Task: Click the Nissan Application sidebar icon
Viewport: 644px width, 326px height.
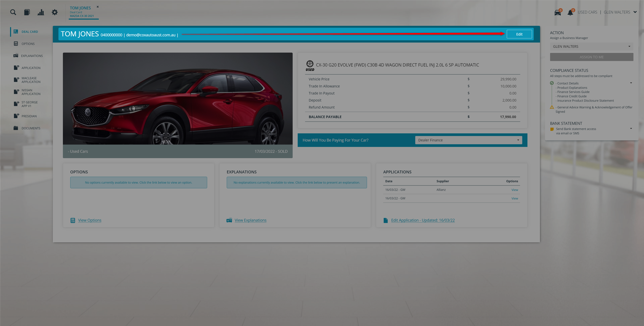Action: tap(16, 92)
